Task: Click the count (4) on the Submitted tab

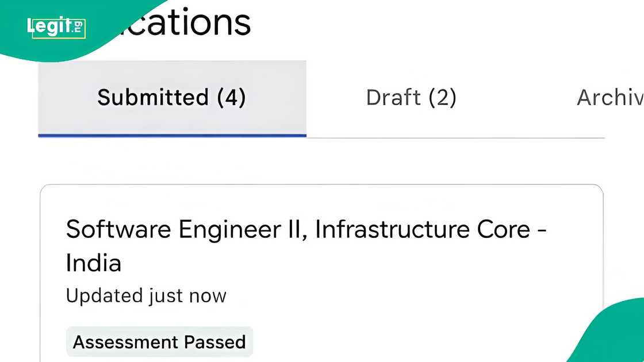Action: tap(231, 98)
